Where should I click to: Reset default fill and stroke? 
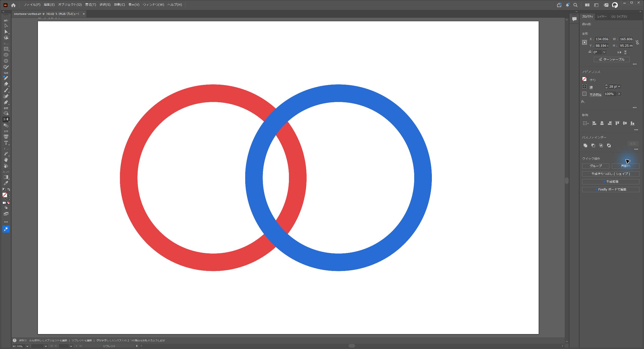(x=4, y=189)
